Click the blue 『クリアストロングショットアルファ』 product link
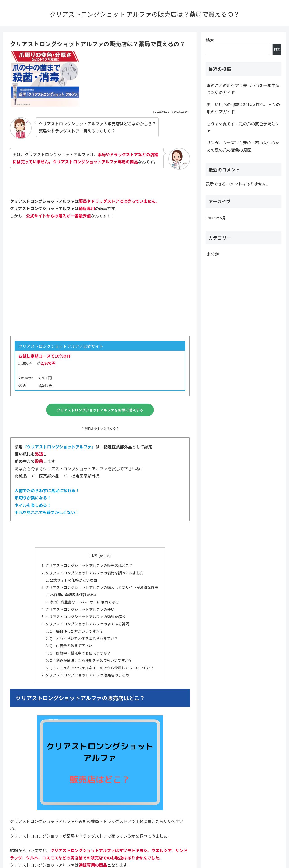Screen dimensions: 289x868 click(x=59, y=447)
